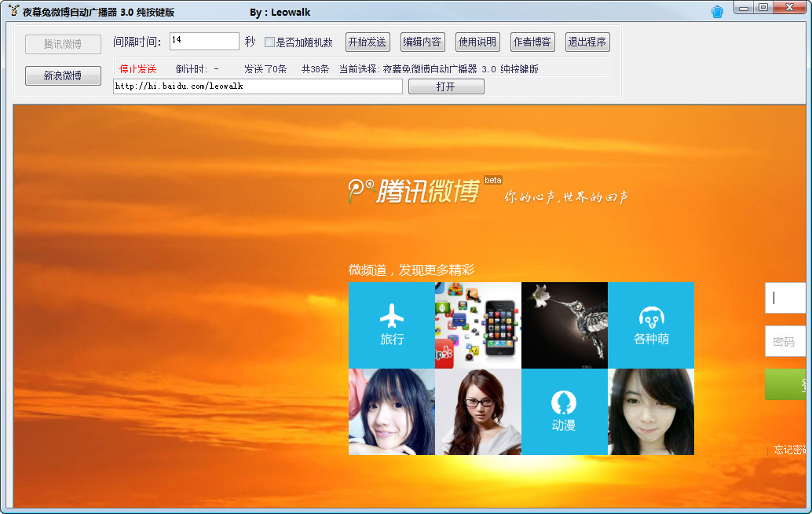The width and height of the screenshot is (812, 514).
Task: Click the green login button
Action: 785,384
